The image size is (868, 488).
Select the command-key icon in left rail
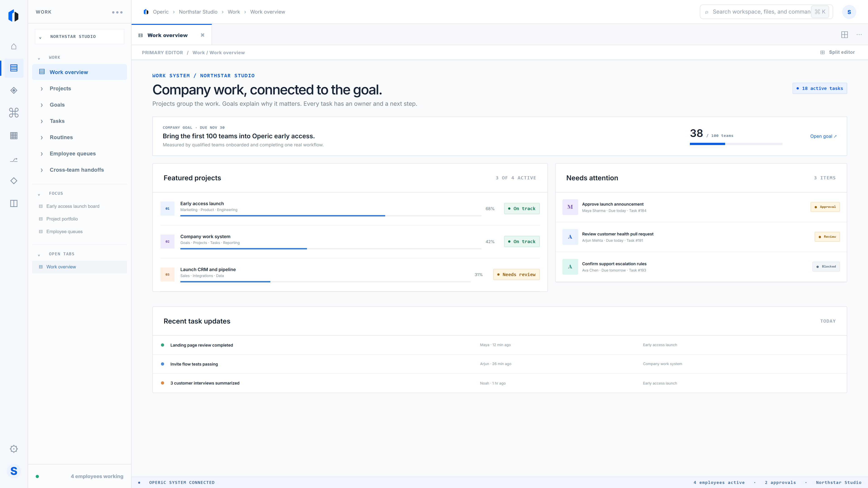(x=14, y=113)
